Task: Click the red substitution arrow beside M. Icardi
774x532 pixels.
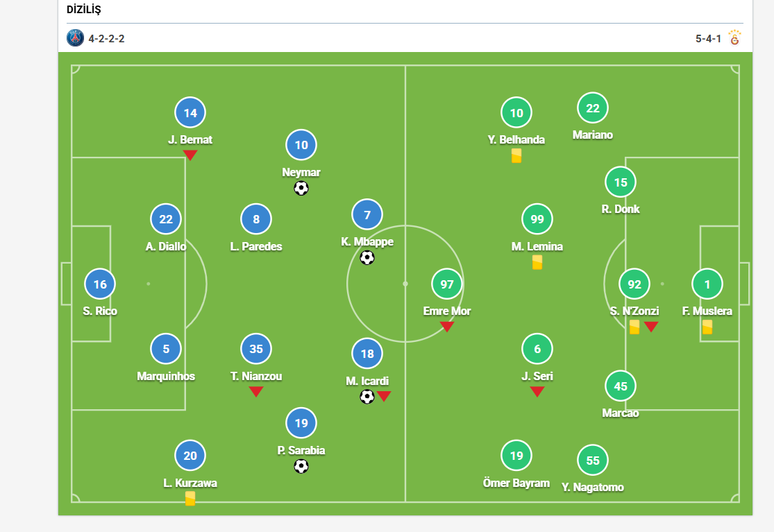Action: click(x=384, y=397)
